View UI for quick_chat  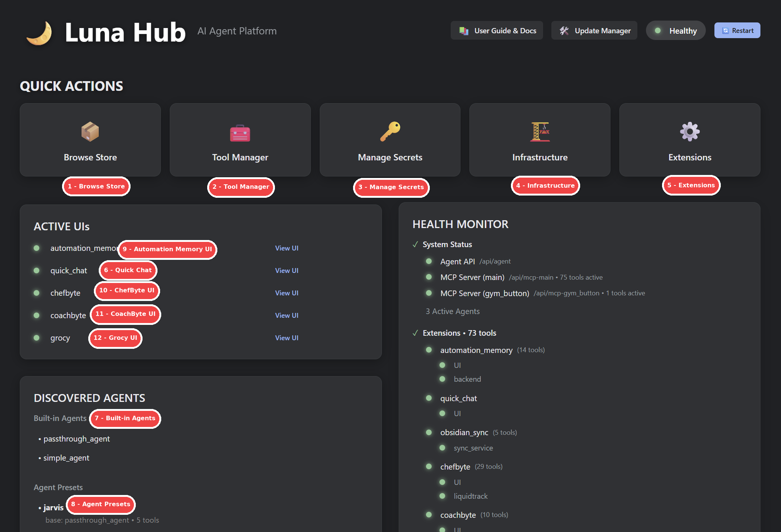(287, 271)
